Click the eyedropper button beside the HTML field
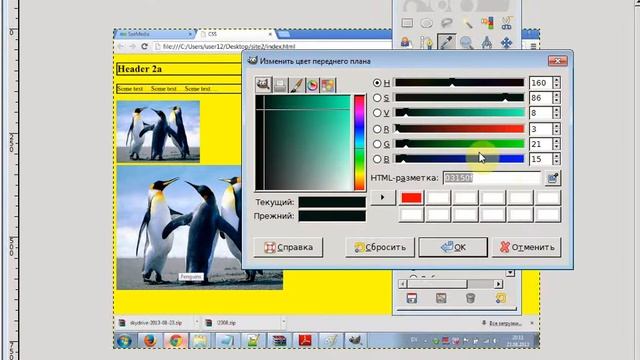Screen dimensions: 640x360 tap(553, 178)
